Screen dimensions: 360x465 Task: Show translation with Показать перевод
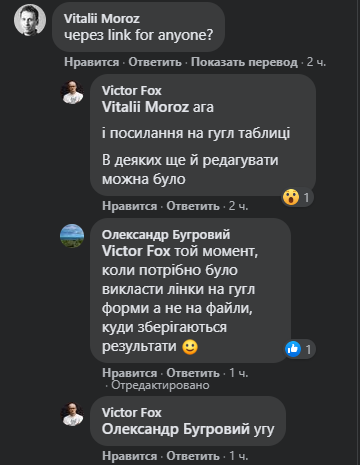point(244,62)
